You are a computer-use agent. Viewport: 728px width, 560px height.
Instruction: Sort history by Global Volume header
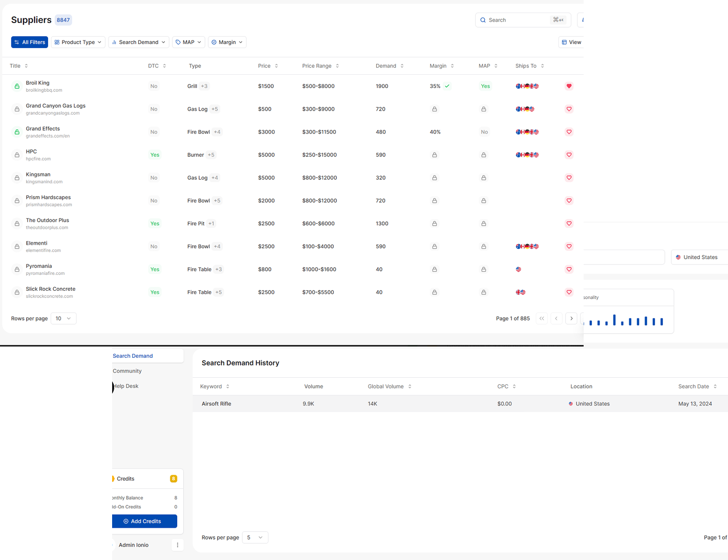point(390,386)
